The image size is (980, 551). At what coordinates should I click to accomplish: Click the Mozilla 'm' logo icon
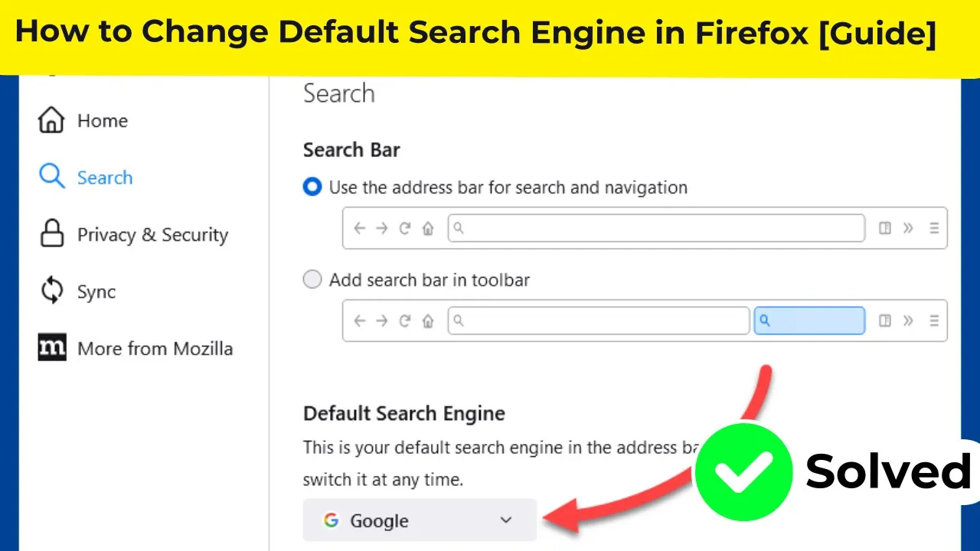pyautogui.click(x=52, y=347)
